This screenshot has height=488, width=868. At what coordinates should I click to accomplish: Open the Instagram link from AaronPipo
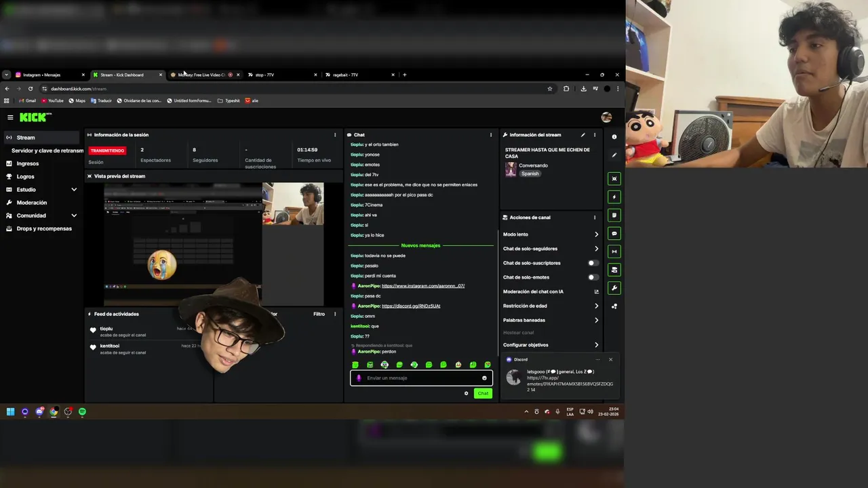click(x=423, y=286)
